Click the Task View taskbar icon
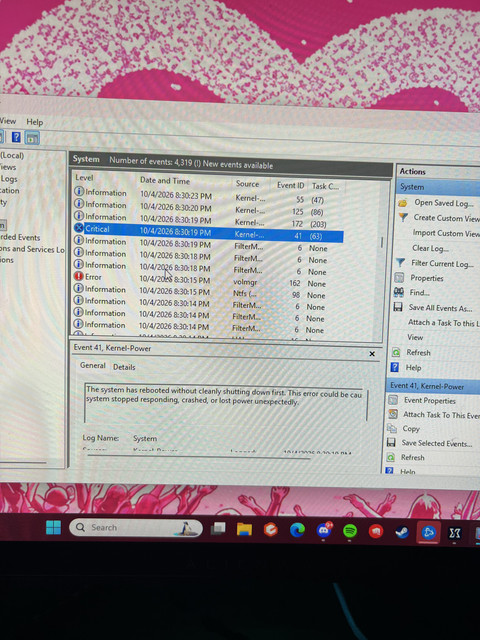 point(218,529)
